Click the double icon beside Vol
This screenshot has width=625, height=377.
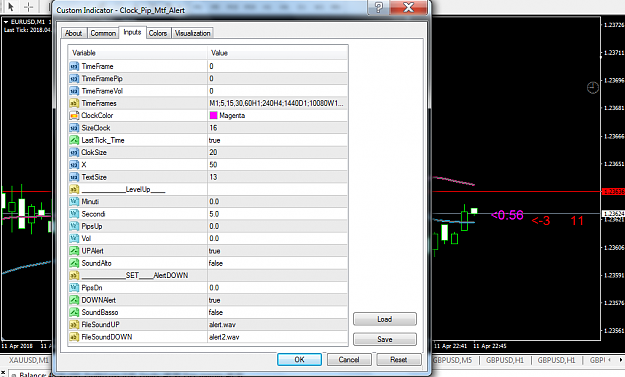tap(74, 239)
